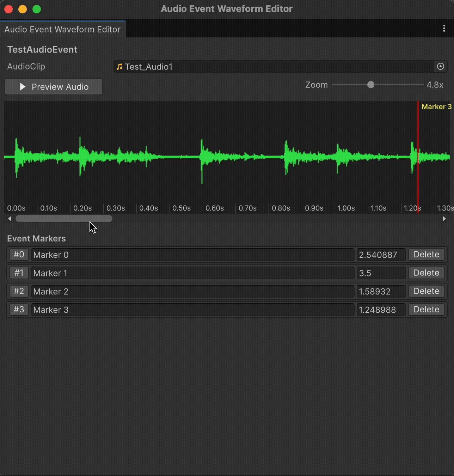Select the red Marker 3 line in waveform

click(x=418, y=157)
